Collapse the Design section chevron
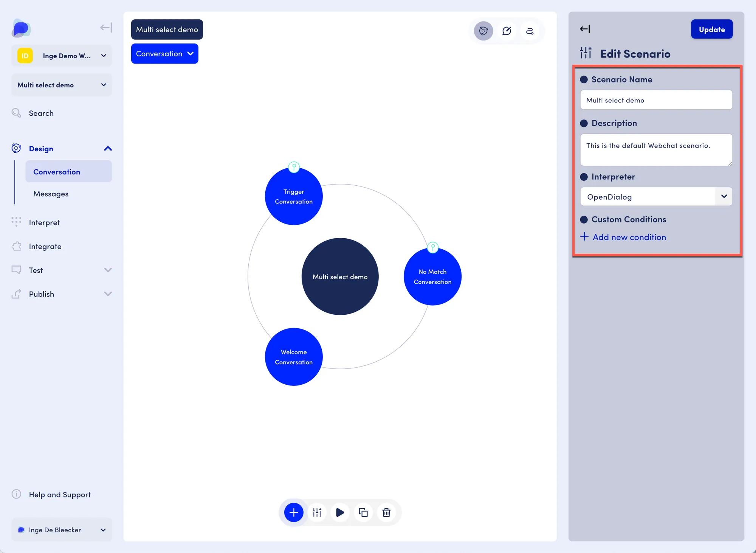This screenshot has width=756, height=553. [108, 149]
